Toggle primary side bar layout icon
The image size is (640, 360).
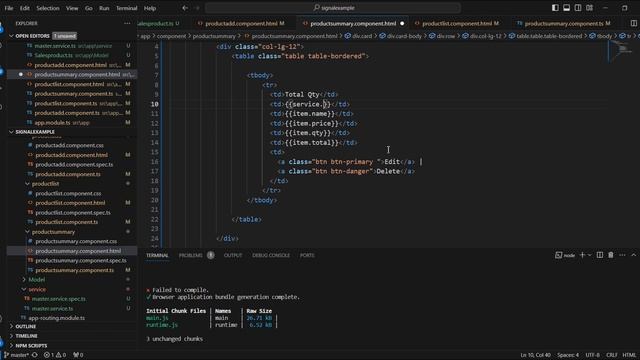click(555, 8)
